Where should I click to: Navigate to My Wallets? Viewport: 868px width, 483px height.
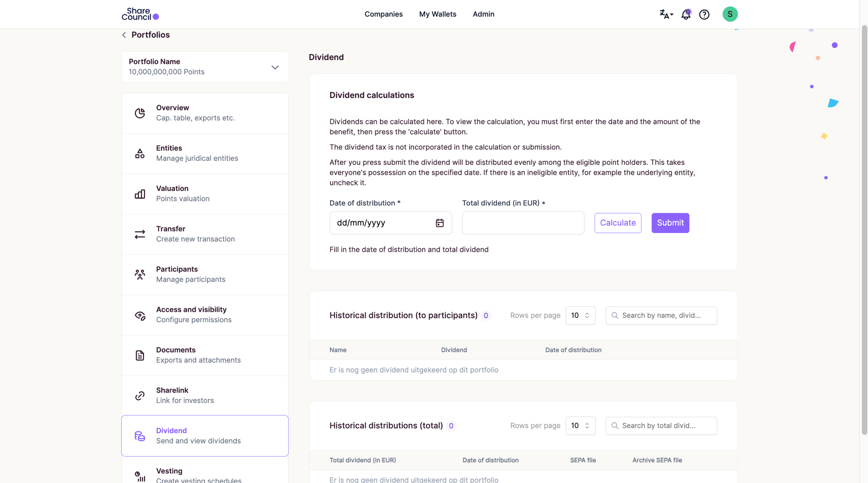click(437, 14)
